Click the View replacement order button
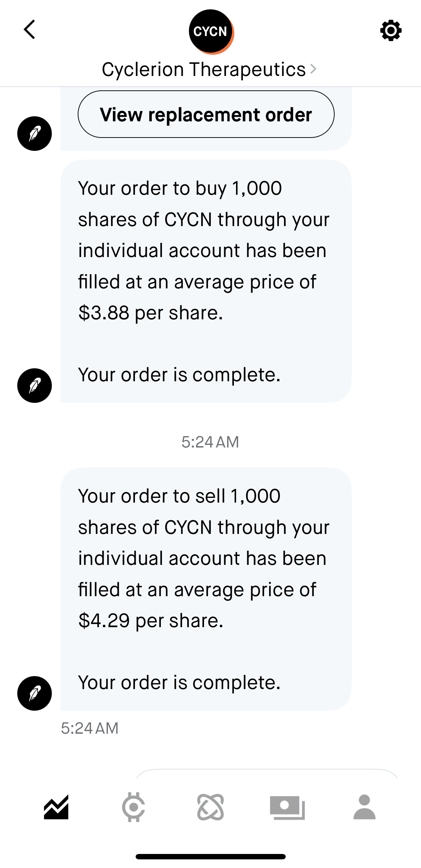Image resolution: width=421 pixels, height=868 pixels. [x=206, y=114]
